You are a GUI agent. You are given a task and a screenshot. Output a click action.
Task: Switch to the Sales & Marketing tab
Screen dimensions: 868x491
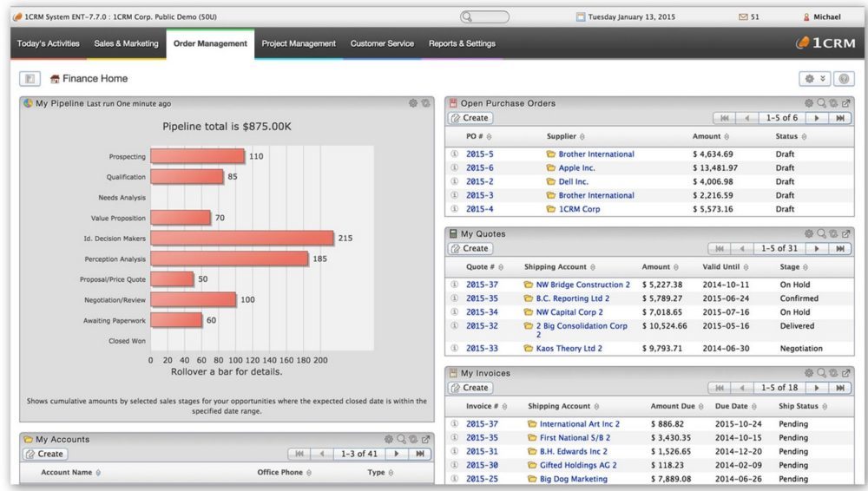click(126, 43)
